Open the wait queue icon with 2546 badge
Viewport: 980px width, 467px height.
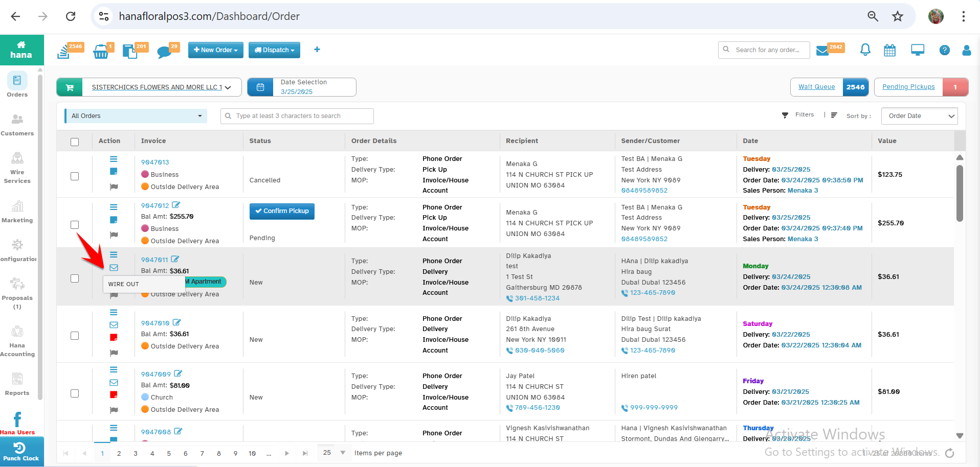point(64,51)
